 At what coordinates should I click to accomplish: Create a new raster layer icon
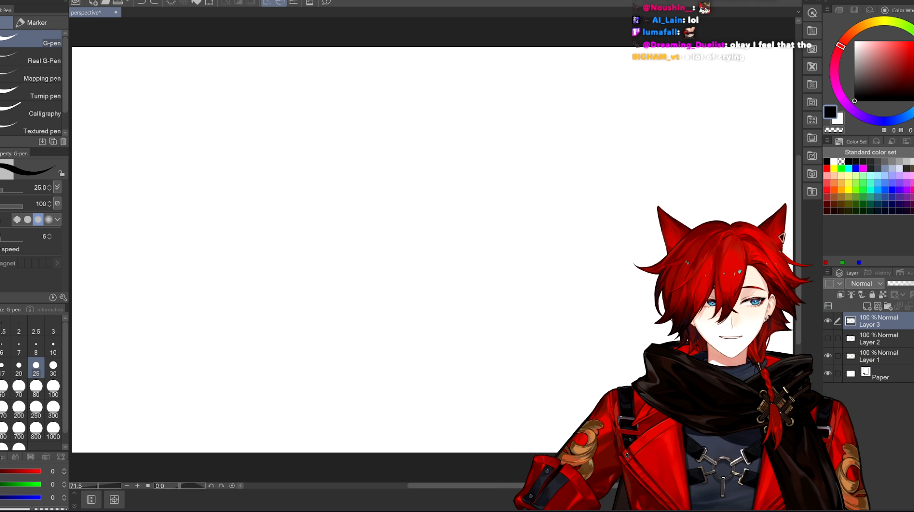(x=867, y=306)
